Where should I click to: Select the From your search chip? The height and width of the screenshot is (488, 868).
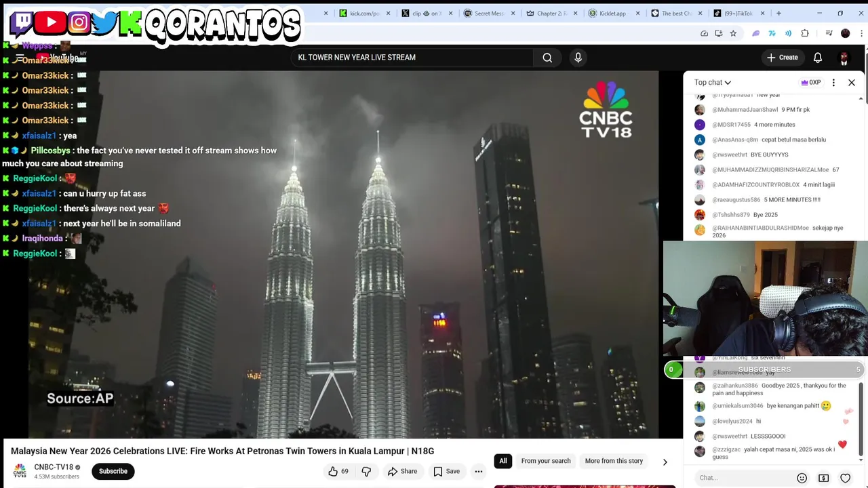pyautogui.click(x=546, y=461)
